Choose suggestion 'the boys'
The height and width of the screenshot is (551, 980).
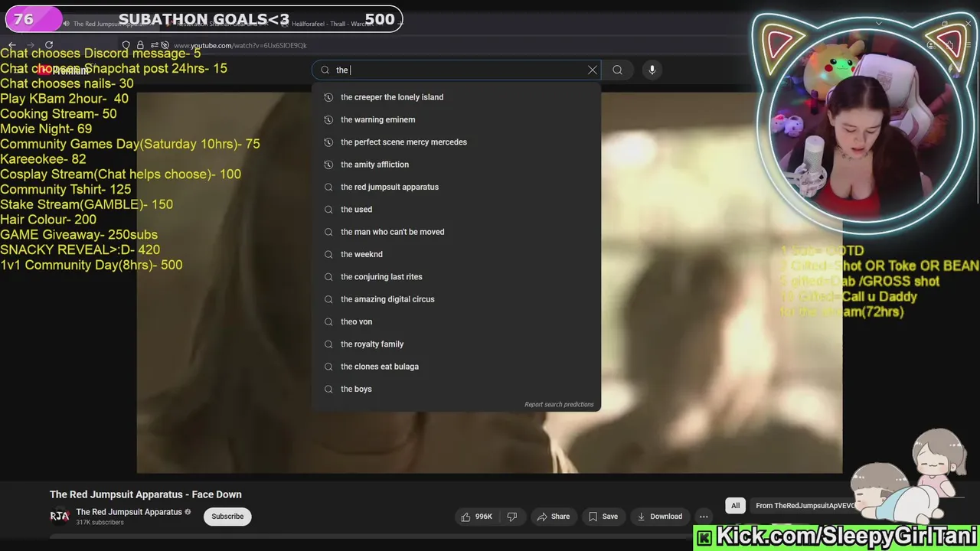456,389
